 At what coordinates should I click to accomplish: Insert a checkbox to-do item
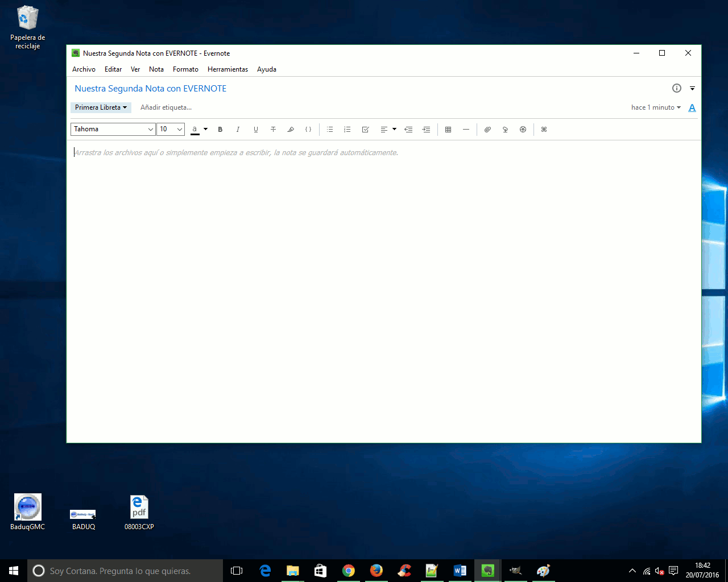click(x=366, y=130)
